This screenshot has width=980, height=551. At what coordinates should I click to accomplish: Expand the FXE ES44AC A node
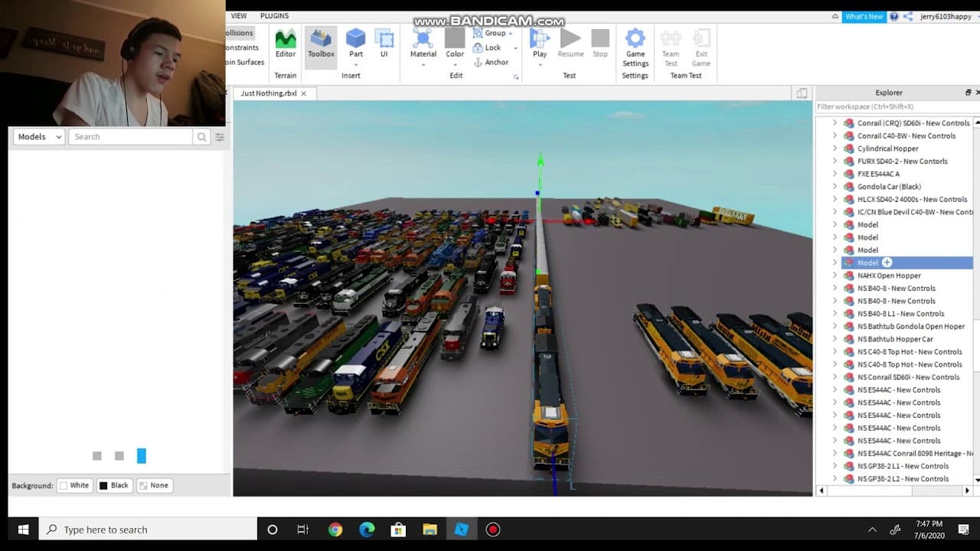(x=835, y=174)
